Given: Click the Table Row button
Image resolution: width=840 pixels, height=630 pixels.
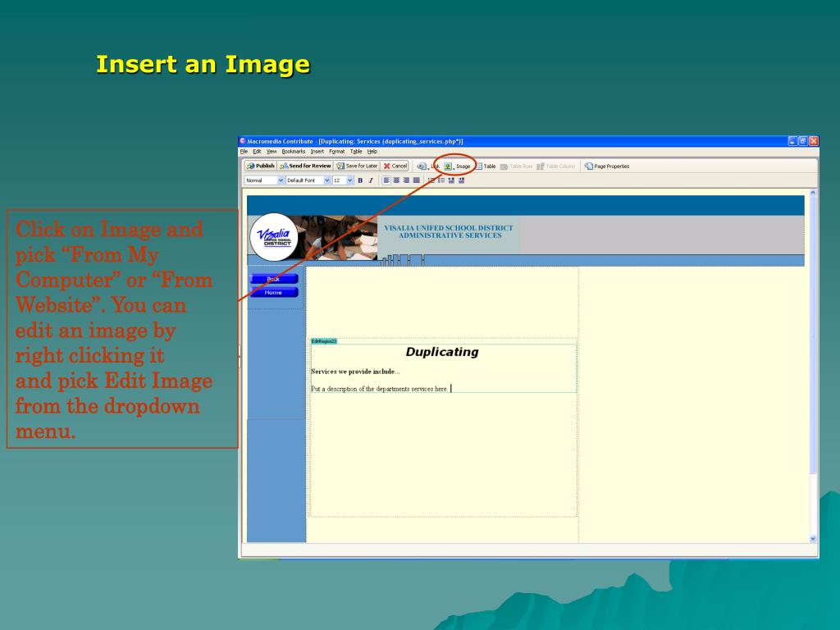Looking at the screenshot, I should click(516, 167).
